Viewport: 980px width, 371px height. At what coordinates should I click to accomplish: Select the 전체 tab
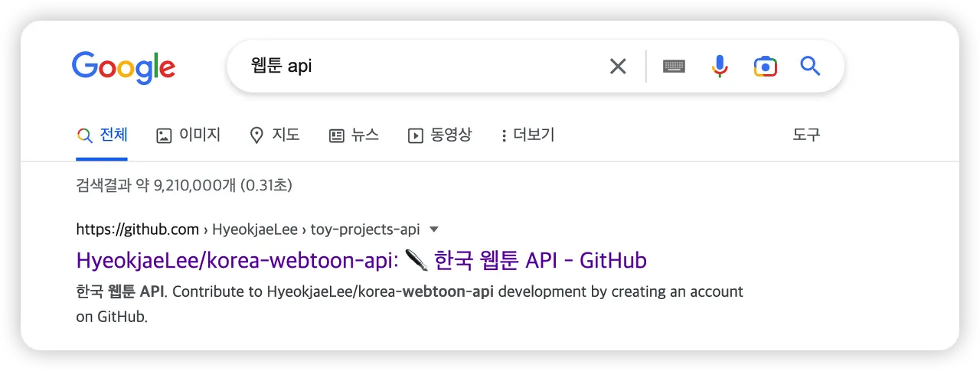[x=102, y=135]
